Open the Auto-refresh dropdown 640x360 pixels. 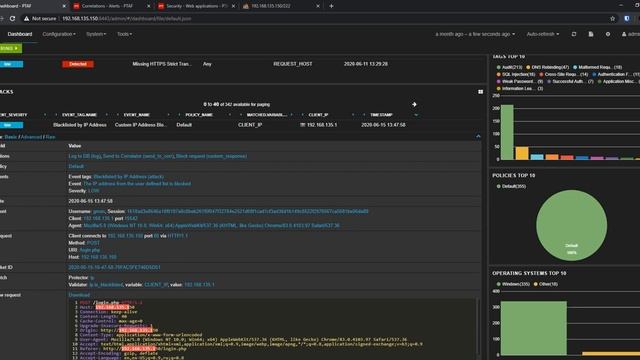click(543, 34)
